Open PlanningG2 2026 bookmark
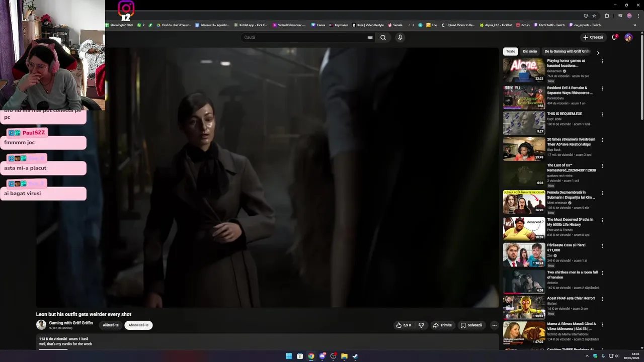The height and width of the screenshot is (362, 644). coord(120,25)
